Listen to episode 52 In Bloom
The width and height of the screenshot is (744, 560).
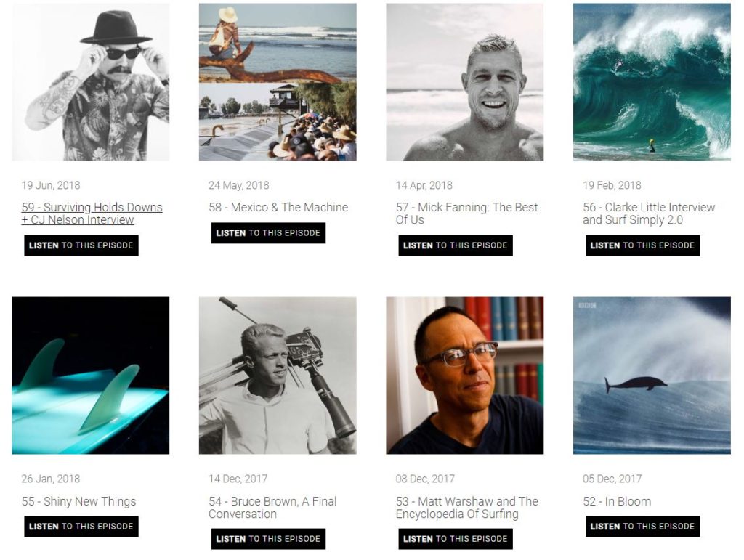[x=642, y=527]
